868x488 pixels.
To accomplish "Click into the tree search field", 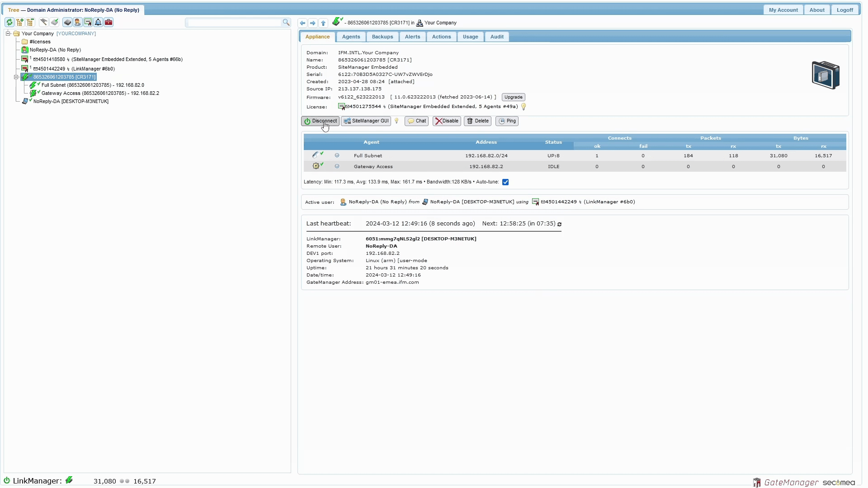I will click(x=234, y=22).
